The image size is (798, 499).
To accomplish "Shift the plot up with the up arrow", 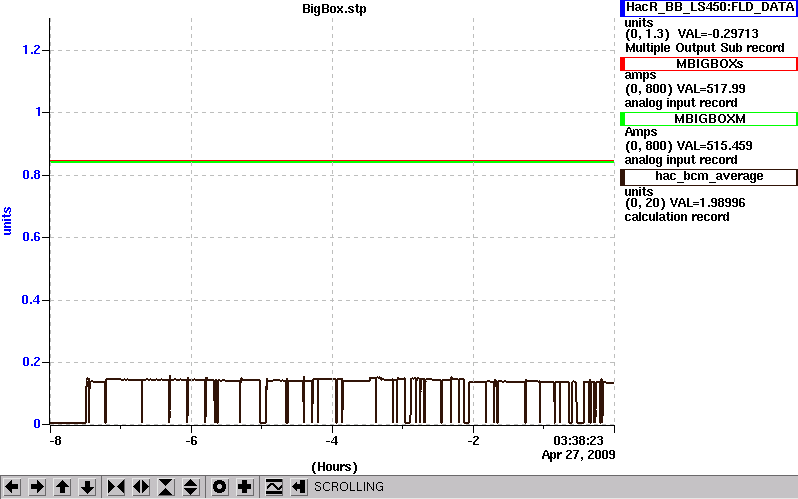I will pos(63,487).
